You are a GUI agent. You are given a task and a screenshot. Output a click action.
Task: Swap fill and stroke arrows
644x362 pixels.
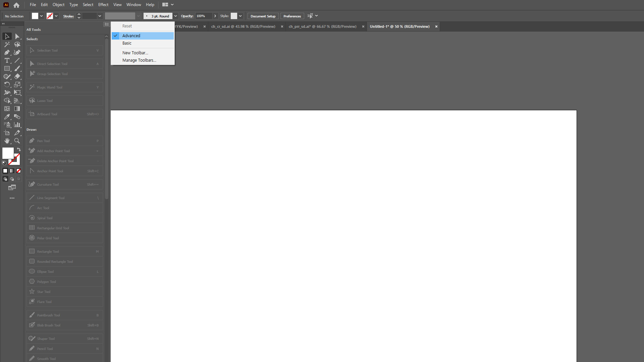[x=19, y=149]
